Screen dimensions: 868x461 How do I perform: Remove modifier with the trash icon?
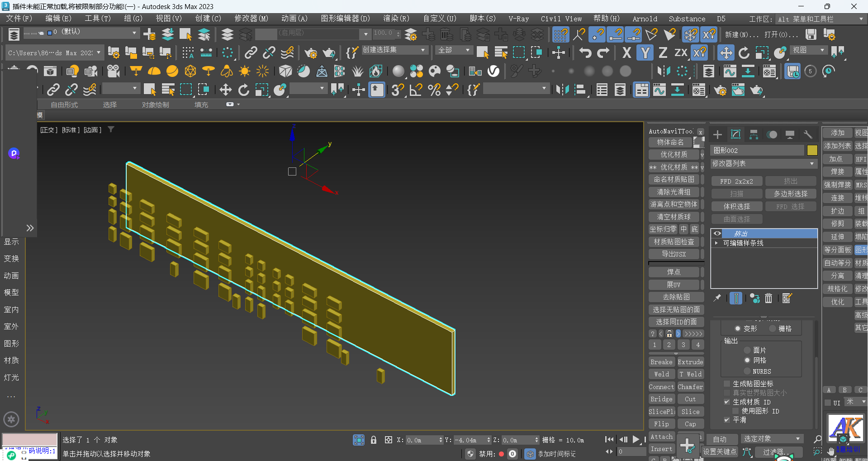(768, 298)
